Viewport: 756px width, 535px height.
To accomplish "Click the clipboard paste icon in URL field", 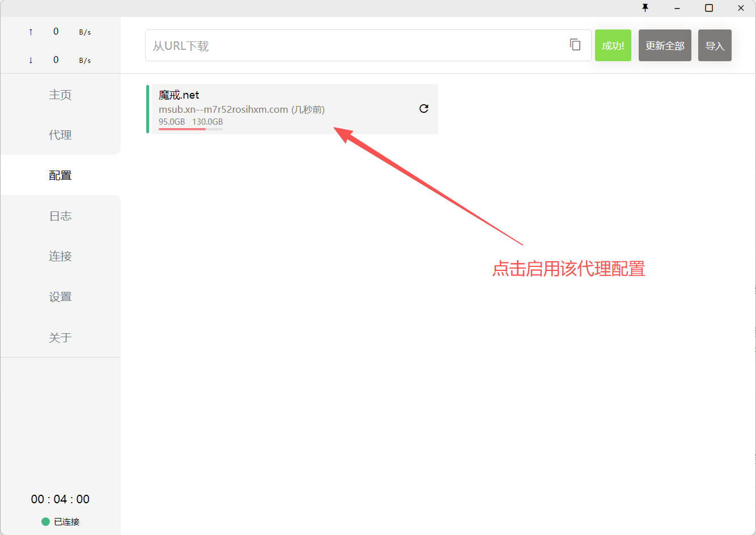I will tap(575, 45).
